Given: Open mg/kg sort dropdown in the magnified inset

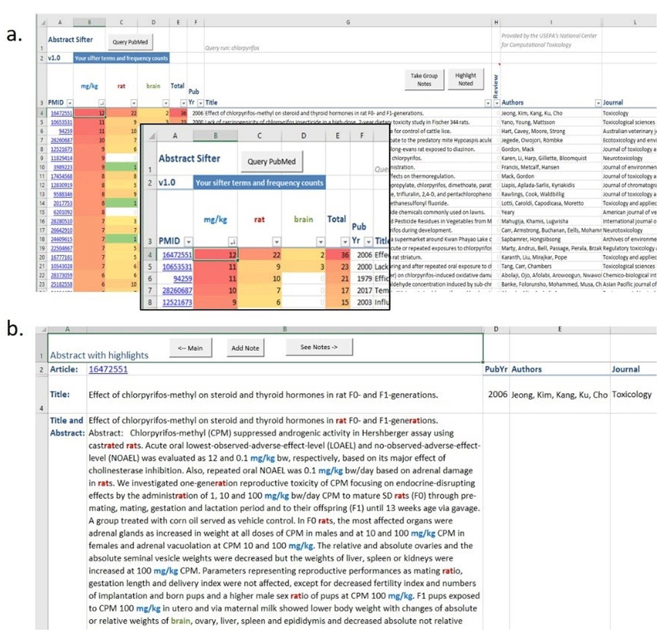Looking at the screenshot, I should coord(232,241).
